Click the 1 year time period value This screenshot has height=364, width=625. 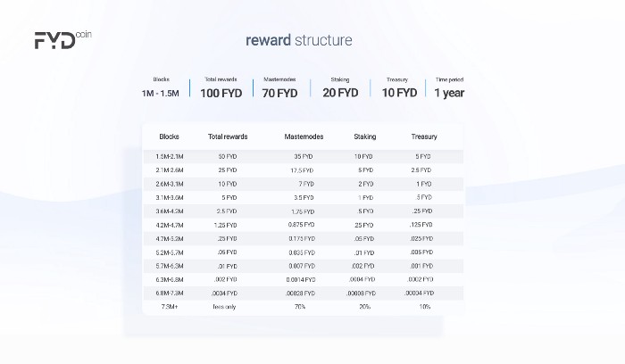tap(449, 93)
